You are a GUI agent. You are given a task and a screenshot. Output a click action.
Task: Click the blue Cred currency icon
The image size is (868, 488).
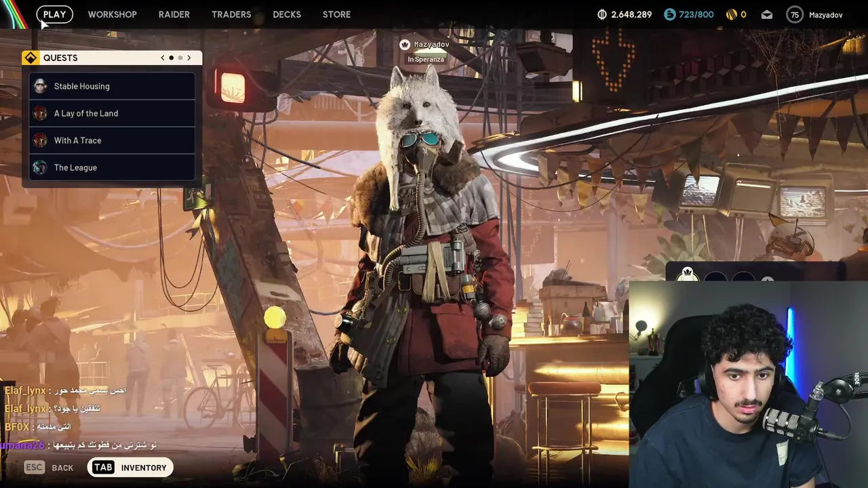pos(670,14)
